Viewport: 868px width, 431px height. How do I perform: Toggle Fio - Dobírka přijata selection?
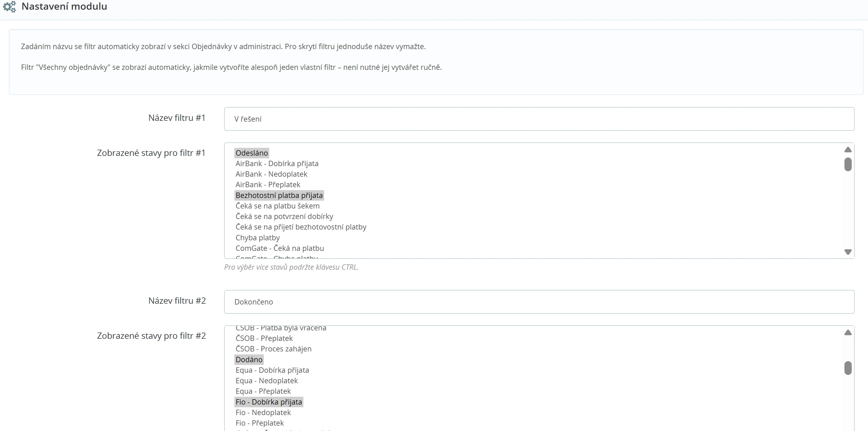269,402
